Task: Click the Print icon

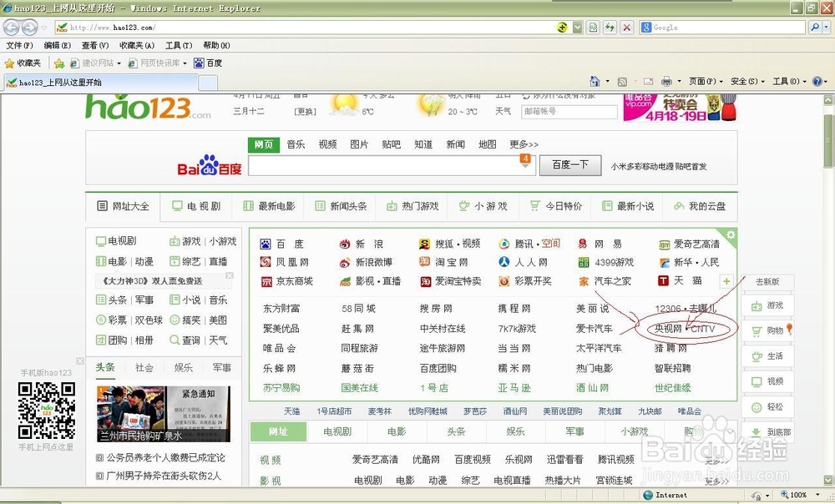Action: click(666, 82)
